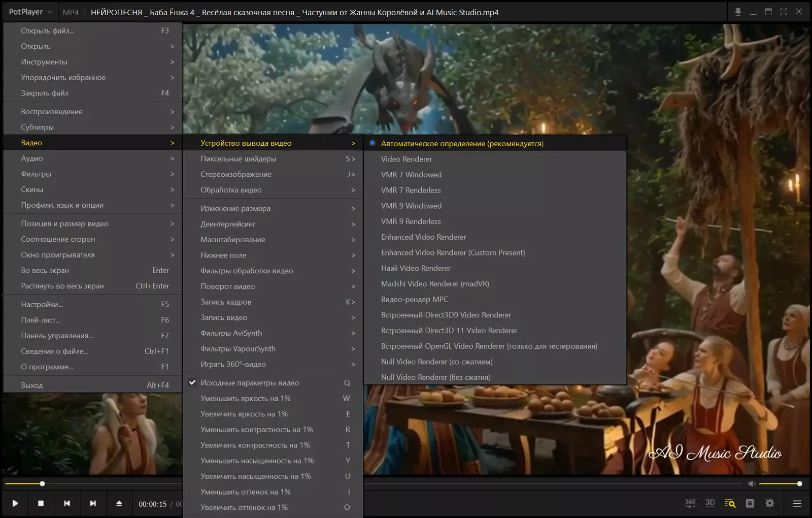Screen dimensions: 812x518
Task: Show playlist via hamburger icon
Action: click(x=797, y=503)
